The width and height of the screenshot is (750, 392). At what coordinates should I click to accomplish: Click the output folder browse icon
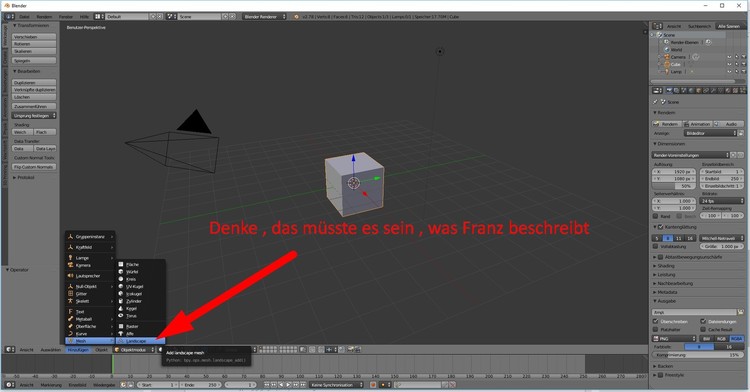coord(740,312)
